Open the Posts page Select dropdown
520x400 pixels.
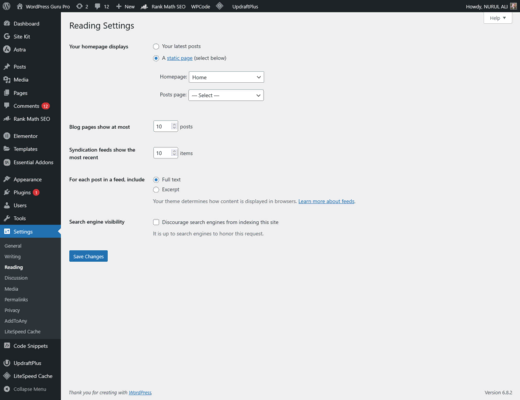226,95
